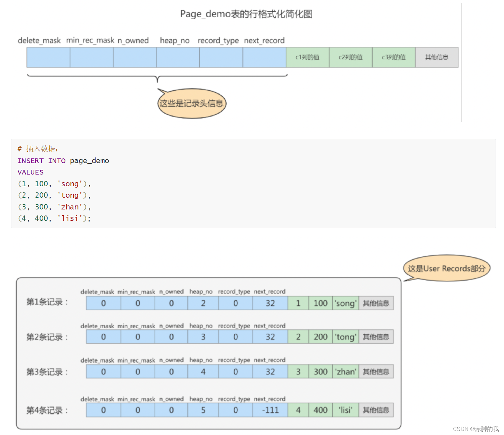Image resolution: width=504 pixels, height=435 pixels.
Task: Click the "record_type" label in the header diagram
Action: [x=218, y=41]
